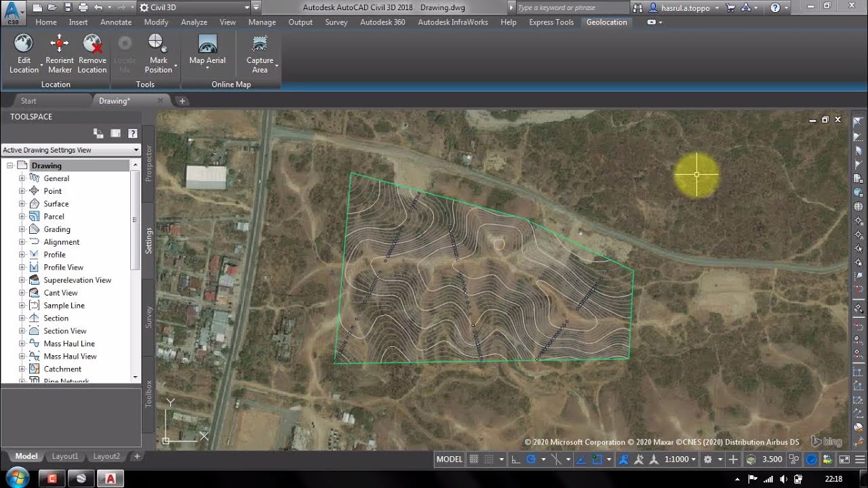The width and height of the screenshot is (868, 488).
Task: Add a new drawing tab with plus button
Action: (x=182, y=101)
